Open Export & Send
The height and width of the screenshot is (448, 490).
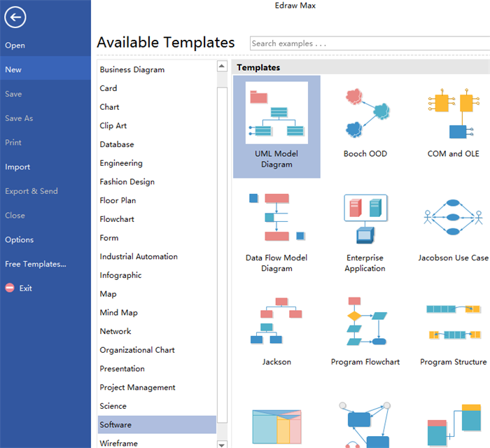coord(31,191)
